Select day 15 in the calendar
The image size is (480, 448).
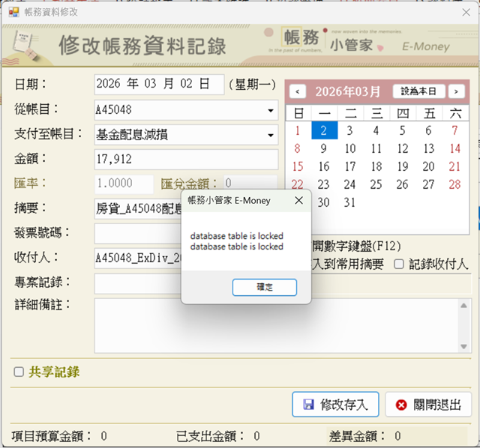298,166
